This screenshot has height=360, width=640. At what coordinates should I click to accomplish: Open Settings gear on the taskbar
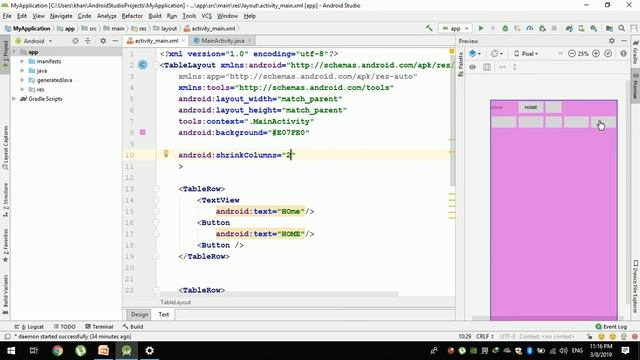coord(149,351)
